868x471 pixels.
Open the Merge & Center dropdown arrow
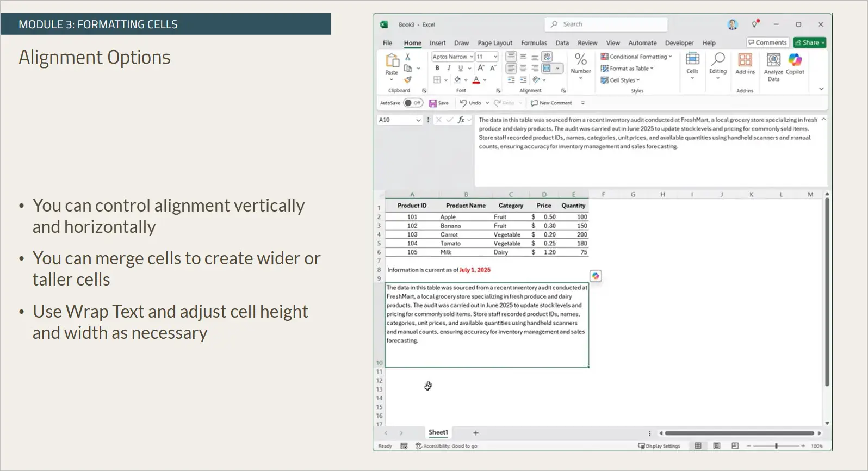pos(557,69)
